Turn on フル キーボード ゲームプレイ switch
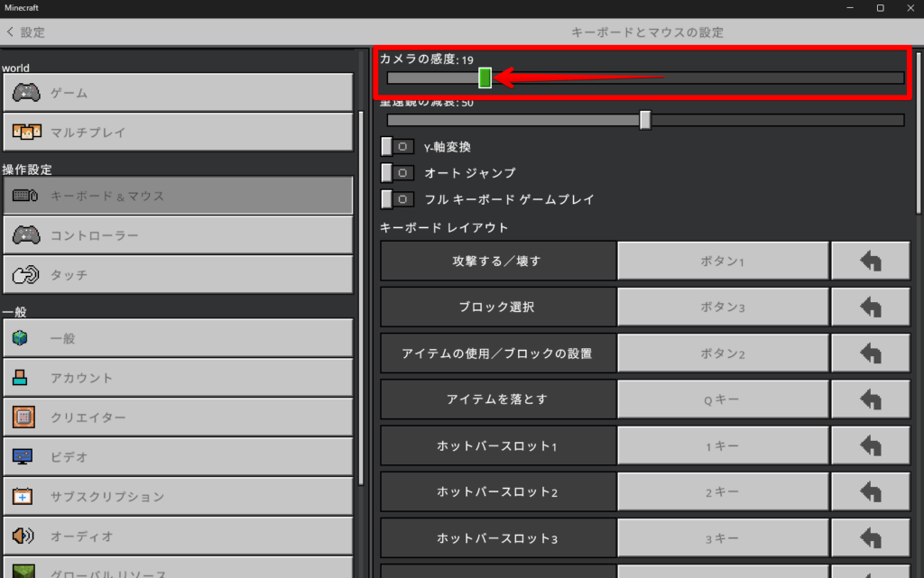924x578 pixels. (397, 199)
